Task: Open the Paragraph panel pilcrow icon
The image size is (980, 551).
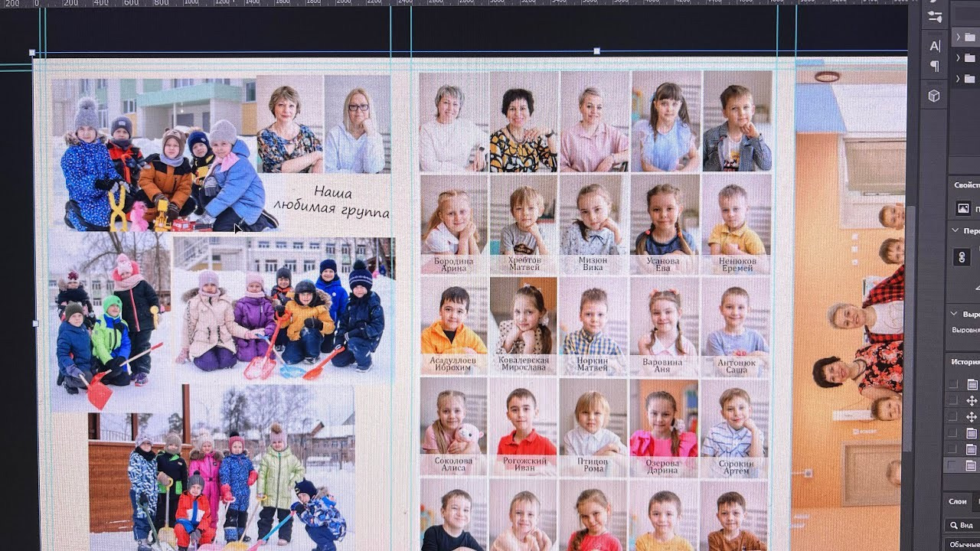Action: [934, 67]
